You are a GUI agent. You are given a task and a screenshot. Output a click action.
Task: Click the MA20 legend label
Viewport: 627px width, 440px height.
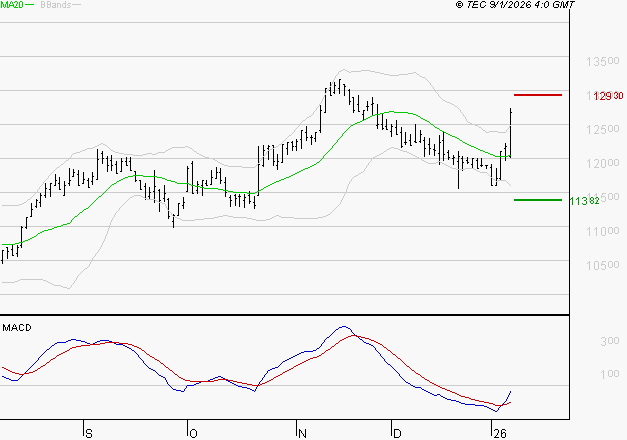click(x=12, y=5)
